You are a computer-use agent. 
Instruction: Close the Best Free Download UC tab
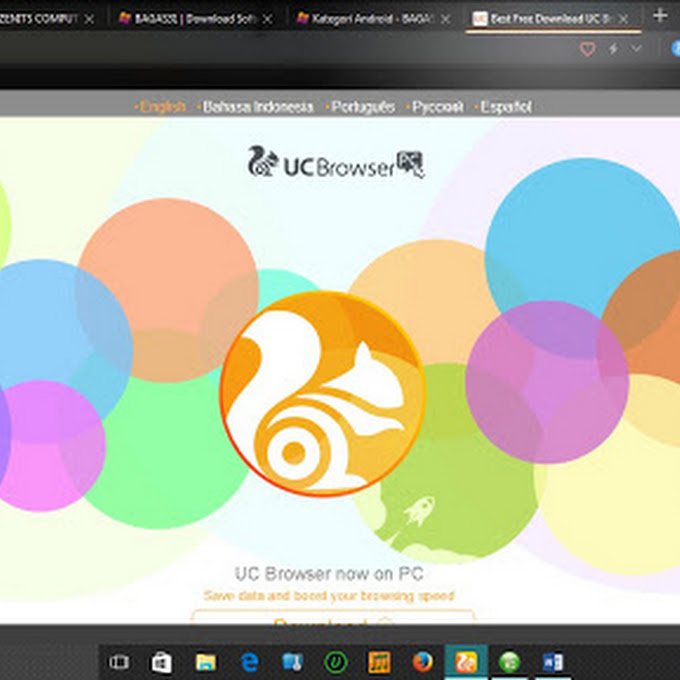click(x=624, y=19)
